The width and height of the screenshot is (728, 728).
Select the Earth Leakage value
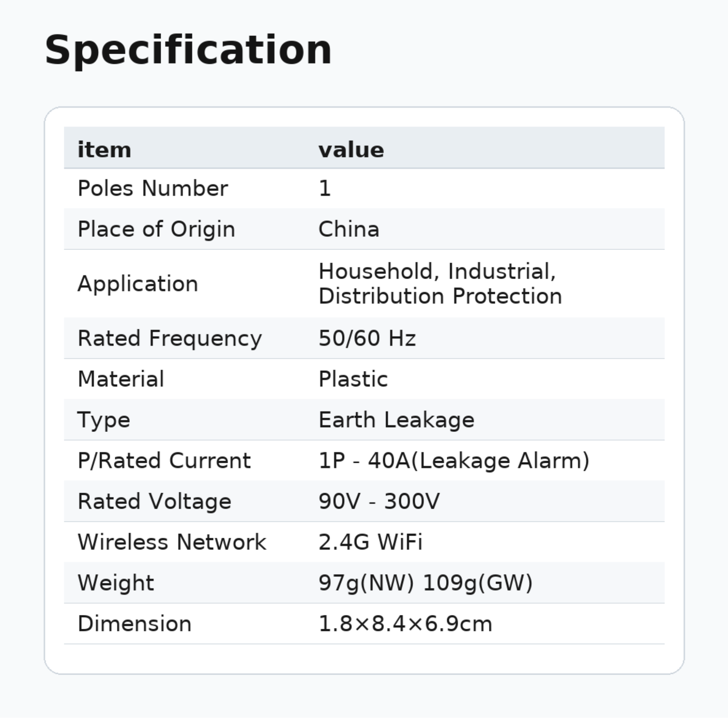(x=397, y=420)
